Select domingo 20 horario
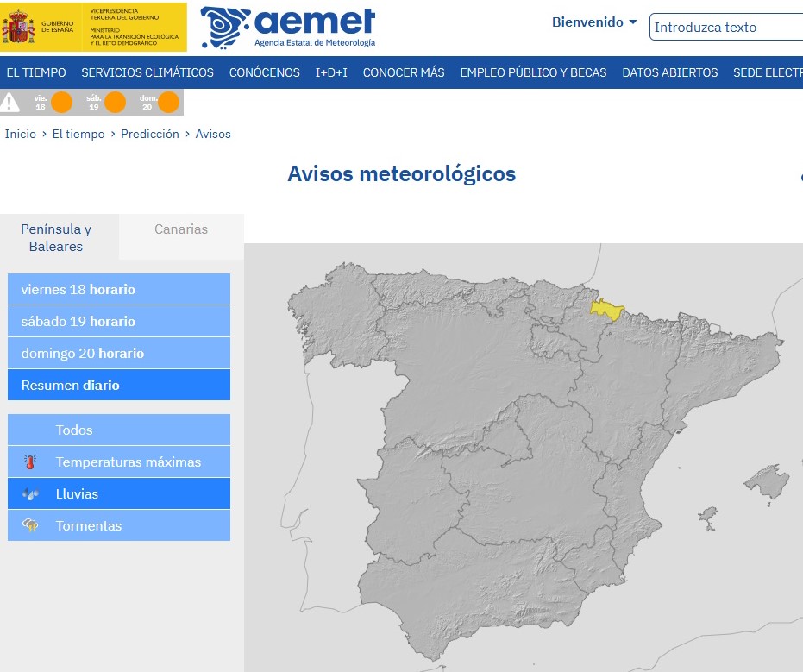The height and width of the screenshot is (672, 803). (x=119, y=353)
